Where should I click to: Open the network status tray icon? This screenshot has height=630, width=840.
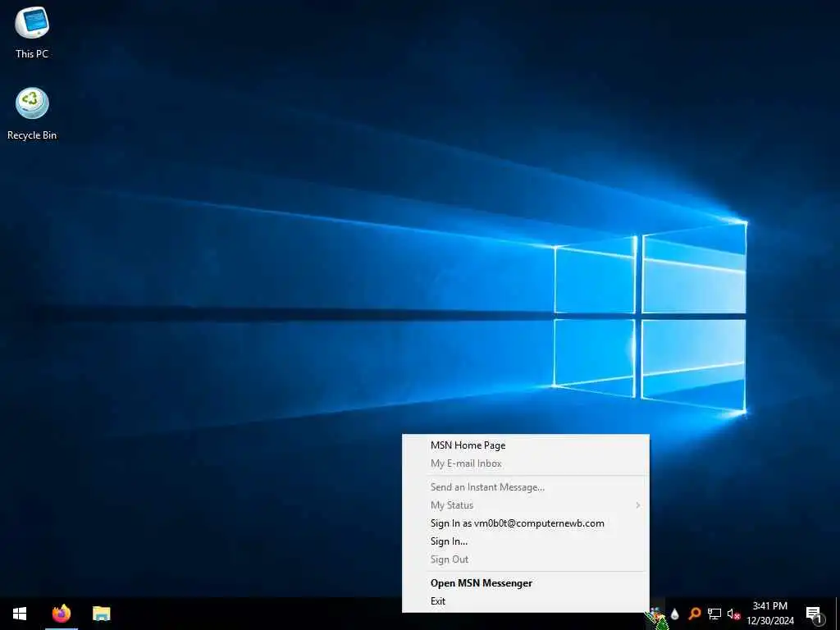pyautogui.click(x=714, y=614)
